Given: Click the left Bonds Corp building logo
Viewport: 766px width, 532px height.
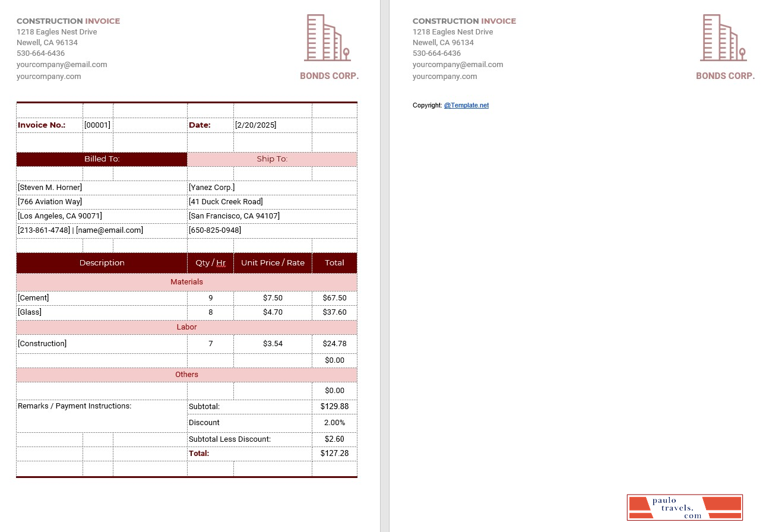Looking at the screenshot, I should pos(327,37).
